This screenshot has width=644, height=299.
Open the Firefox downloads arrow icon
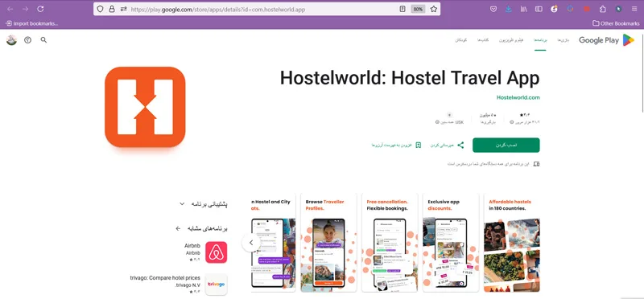coord(509,9)
